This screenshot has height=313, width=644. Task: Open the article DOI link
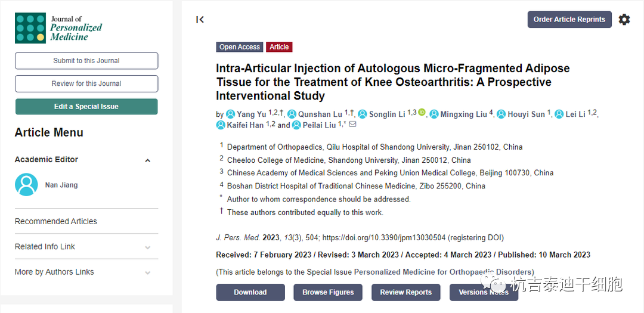pos(383,237)
